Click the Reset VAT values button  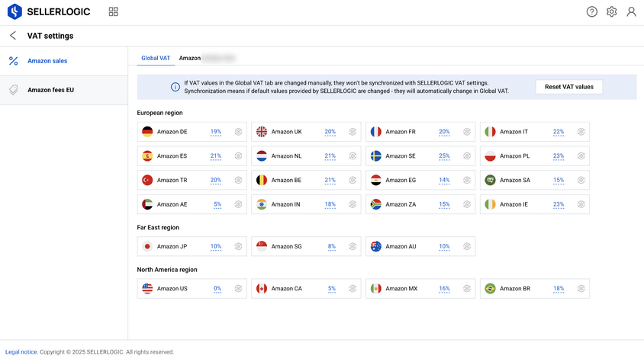[568, 87]
